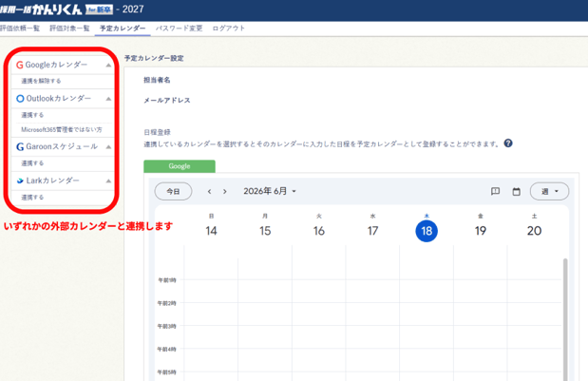Select Monday 15 date header
Screen dimensions: 588x381
(265, 226)
